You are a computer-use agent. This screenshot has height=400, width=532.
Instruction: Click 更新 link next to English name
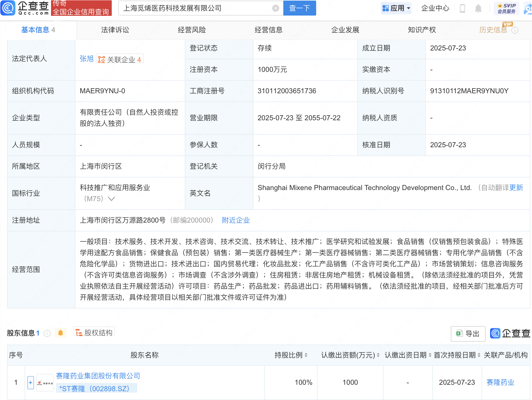516,188
